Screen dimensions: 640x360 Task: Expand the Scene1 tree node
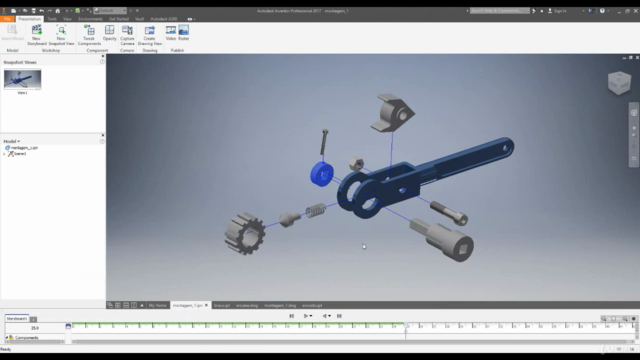[x=4, y=154]
